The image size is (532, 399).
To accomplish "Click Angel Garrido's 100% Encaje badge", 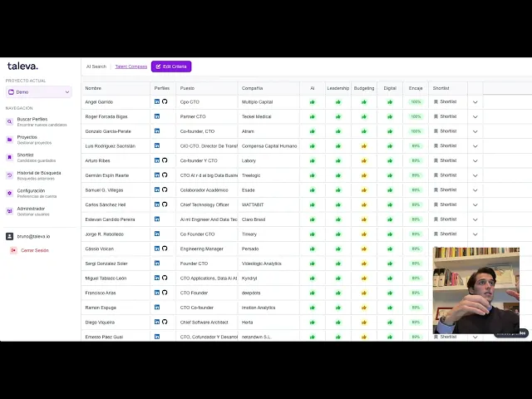I will point(416,101).
